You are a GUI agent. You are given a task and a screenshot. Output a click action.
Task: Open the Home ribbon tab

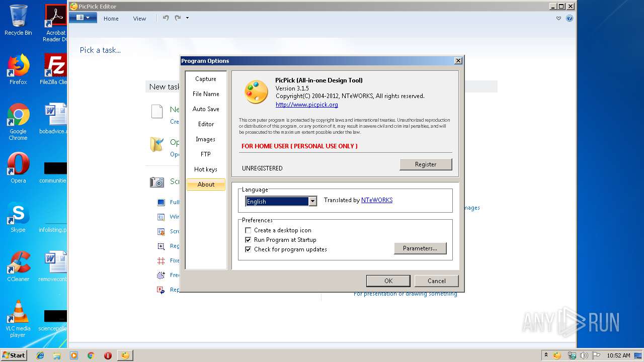pyautogui.click(x=111, y=19)
